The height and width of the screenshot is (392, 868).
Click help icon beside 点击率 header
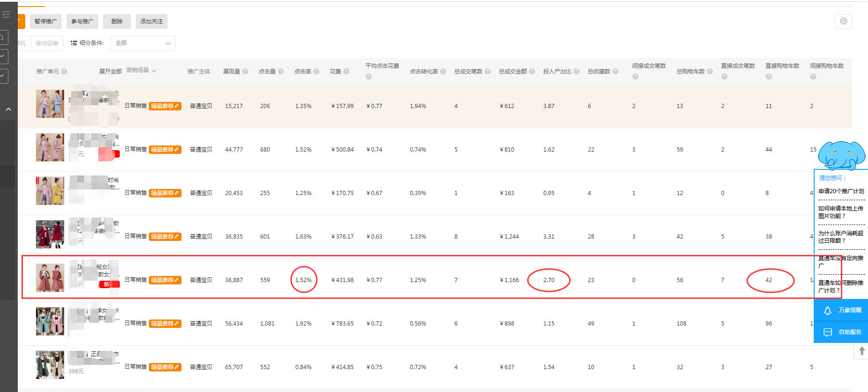[316, 72]
